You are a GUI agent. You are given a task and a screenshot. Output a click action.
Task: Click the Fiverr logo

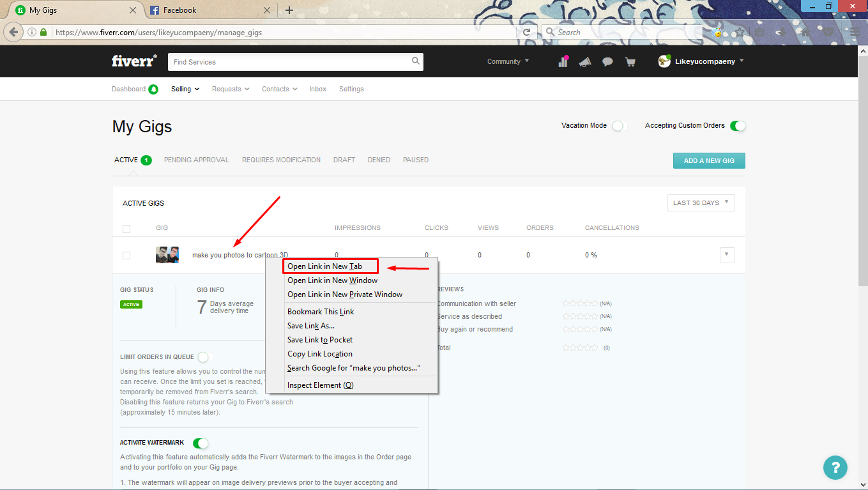tap(133, 61)
